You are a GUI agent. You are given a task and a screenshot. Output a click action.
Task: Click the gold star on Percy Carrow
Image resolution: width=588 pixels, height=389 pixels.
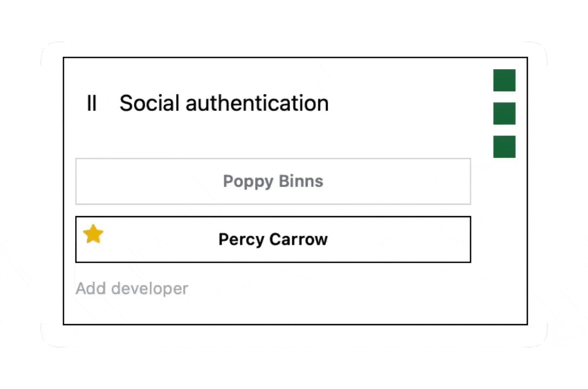(93, 234)
